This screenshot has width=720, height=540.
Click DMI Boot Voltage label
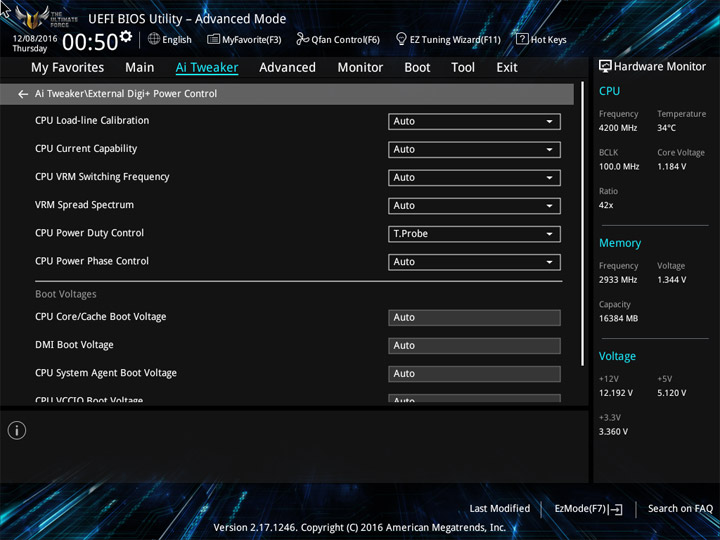tap(74, 345)
